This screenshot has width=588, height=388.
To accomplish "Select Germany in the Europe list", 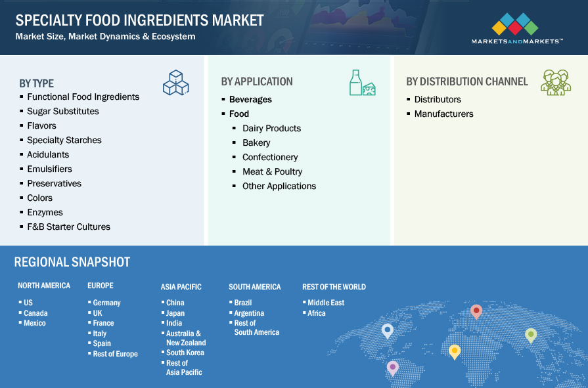I will click(x=106, y=303).
